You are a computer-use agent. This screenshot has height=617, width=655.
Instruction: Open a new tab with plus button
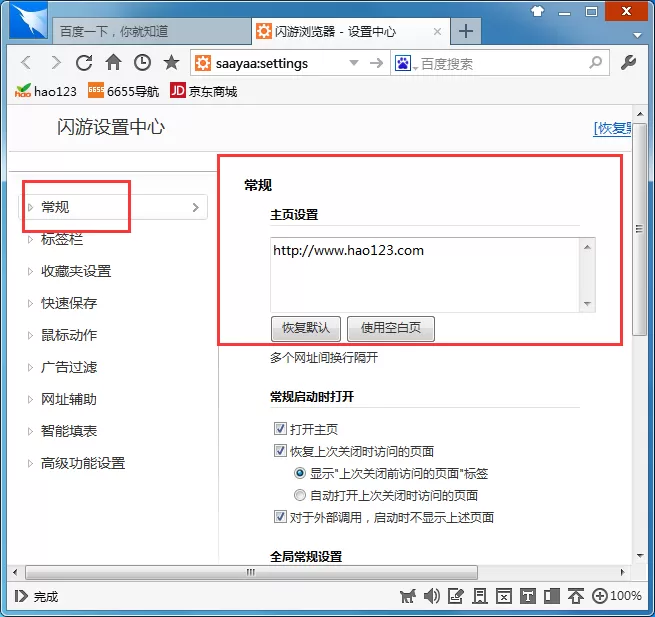coord(466,31)
